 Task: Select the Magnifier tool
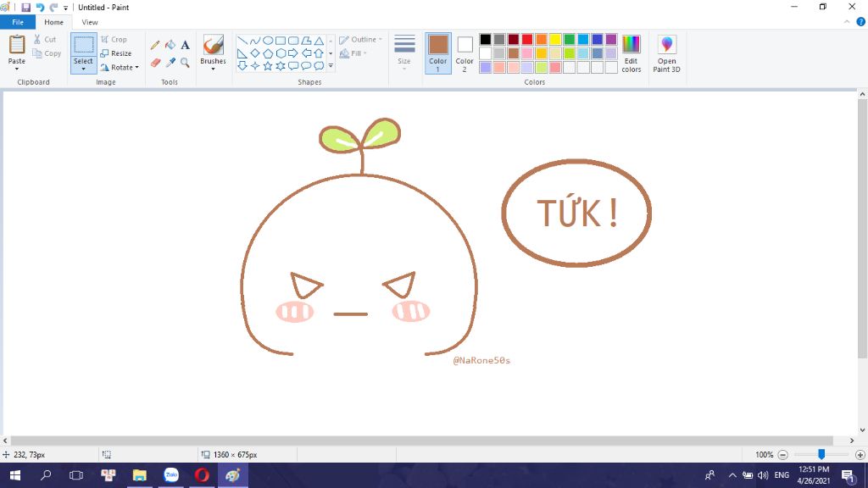point(185,63)
